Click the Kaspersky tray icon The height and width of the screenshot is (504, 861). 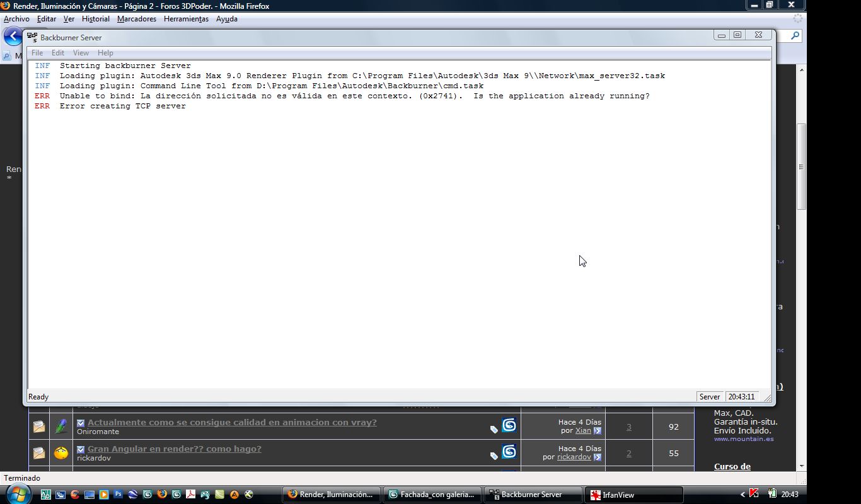point(753,493)
